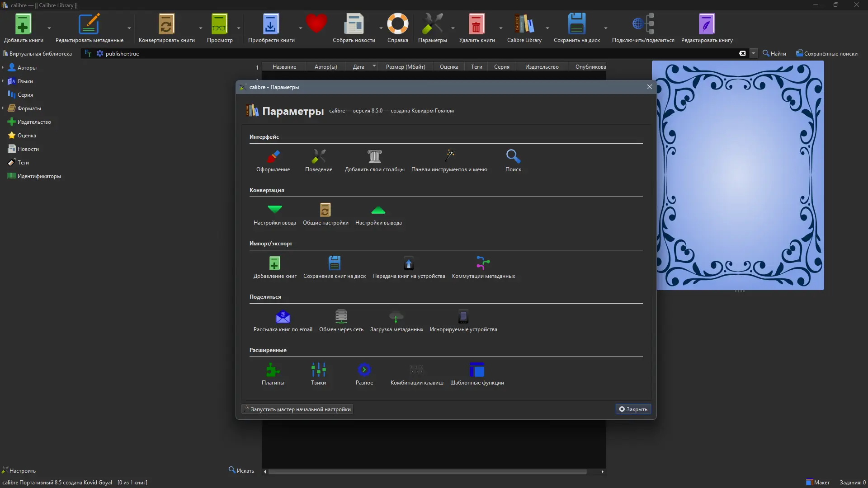Sort by the Название column header
Image resolution: width=868 pixels, height=488 pixels.
pos(284,67)
